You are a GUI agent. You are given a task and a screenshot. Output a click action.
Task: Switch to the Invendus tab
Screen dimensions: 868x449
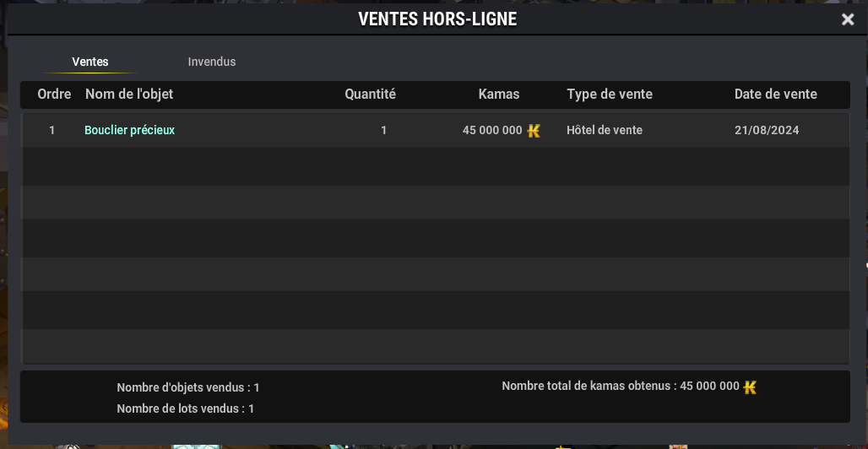pos(211,62)
